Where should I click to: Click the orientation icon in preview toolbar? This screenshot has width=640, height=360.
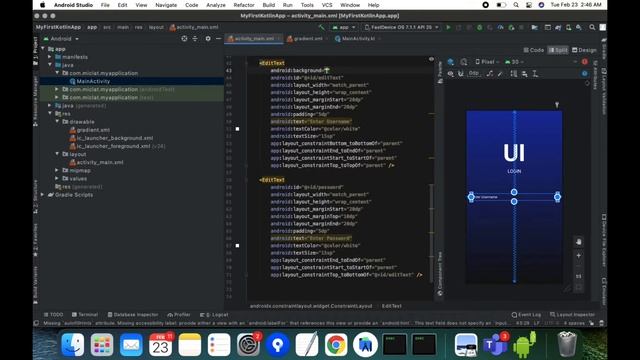click(x=464, y=62)
